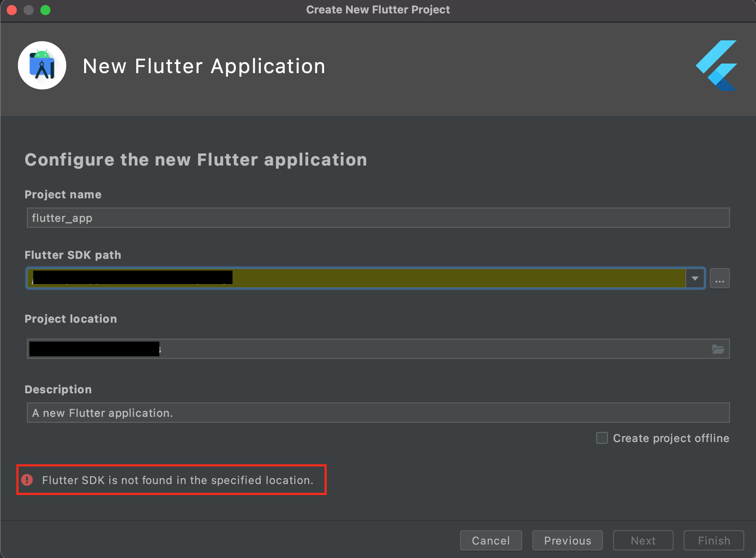
Task: Click the 'Configure the new Flutter application' heading
Action: click(196, 160)
